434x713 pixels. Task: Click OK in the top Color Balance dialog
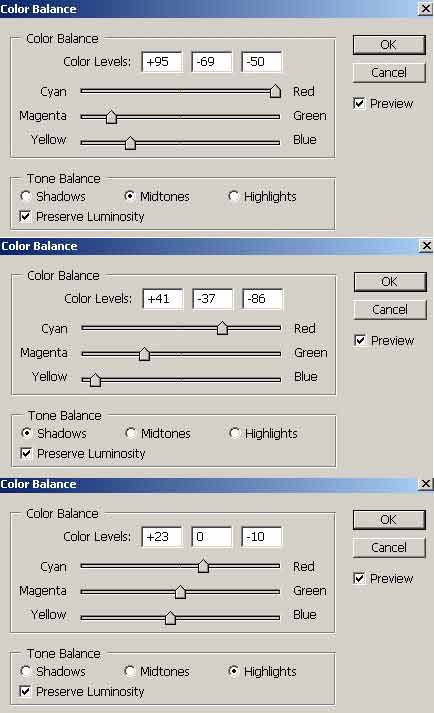[x=389, y=45]
